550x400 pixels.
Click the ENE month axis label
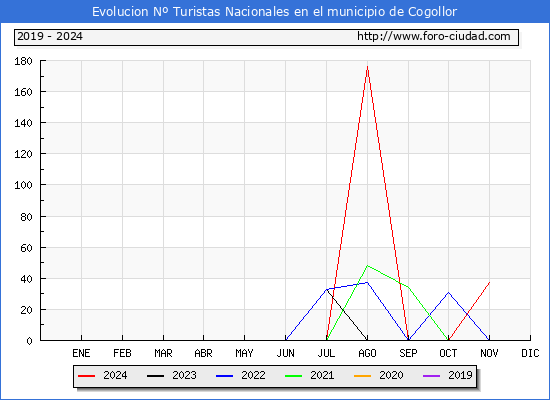(x=81, y=353)
